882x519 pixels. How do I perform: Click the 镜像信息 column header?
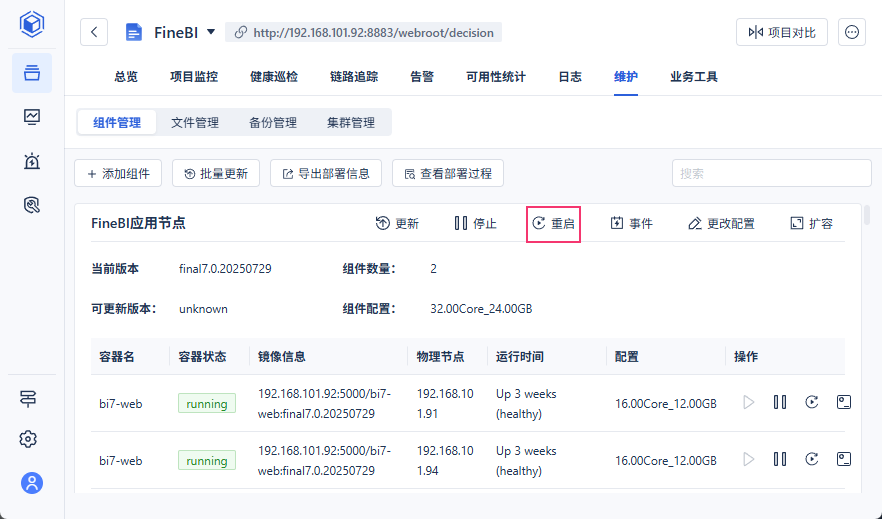(x=282, y=356)
